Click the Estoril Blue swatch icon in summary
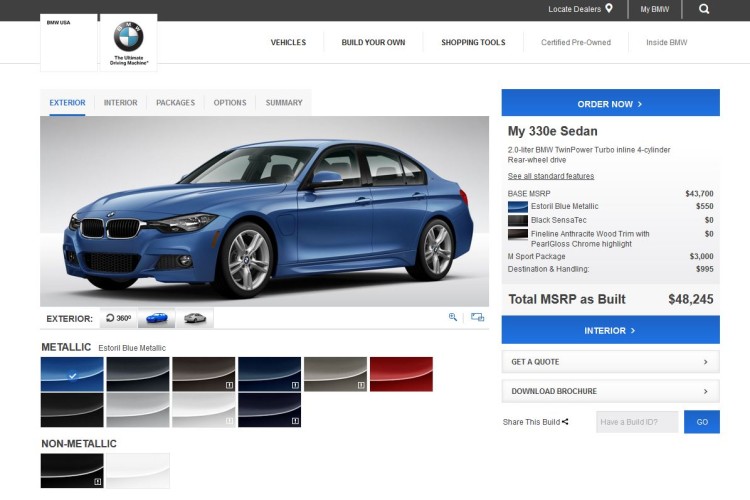Viewport: 750px width, 500px height. click(518, 207)
